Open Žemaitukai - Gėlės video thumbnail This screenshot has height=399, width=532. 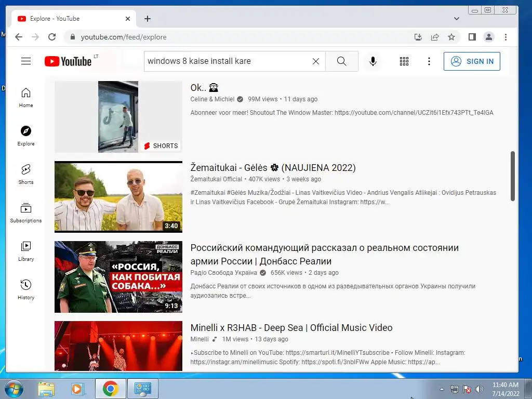click(x=118, y=197)
